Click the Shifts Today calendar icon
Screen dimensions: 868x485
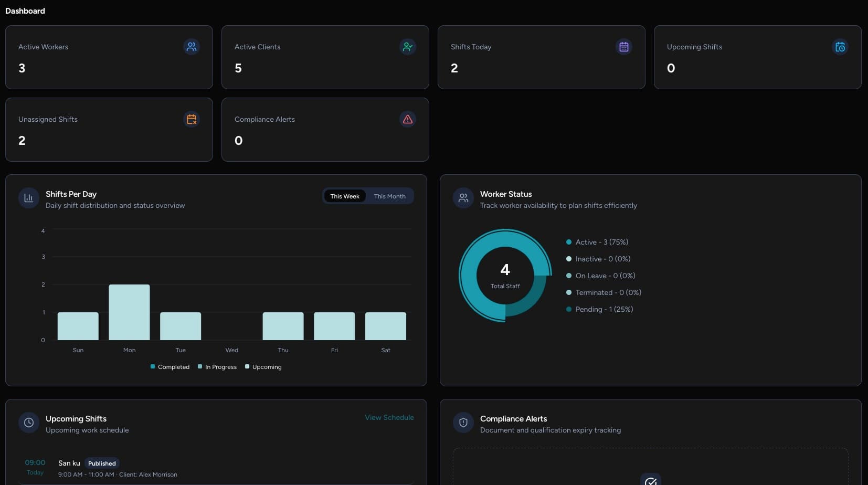624,47
